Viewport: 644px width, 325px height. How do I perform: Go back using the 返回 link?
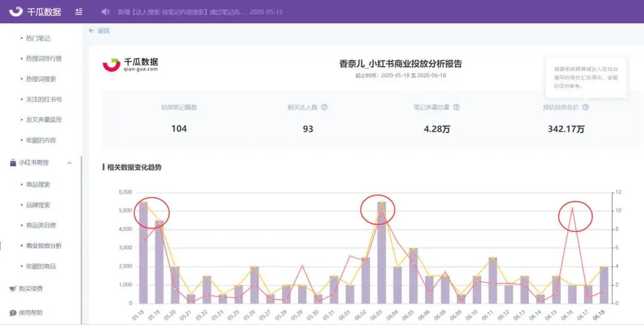pos(100,30)
